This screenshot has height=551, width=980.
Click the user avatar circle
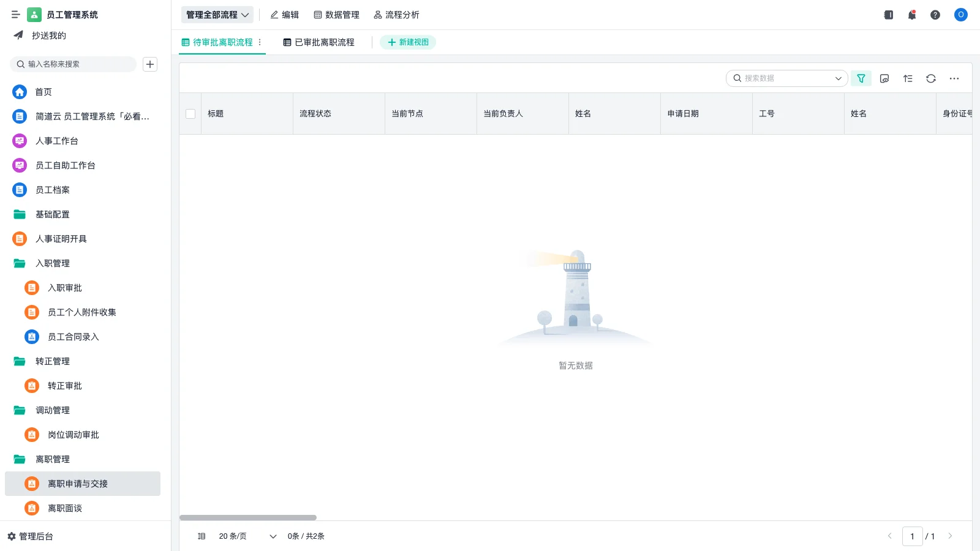(960, 15)
